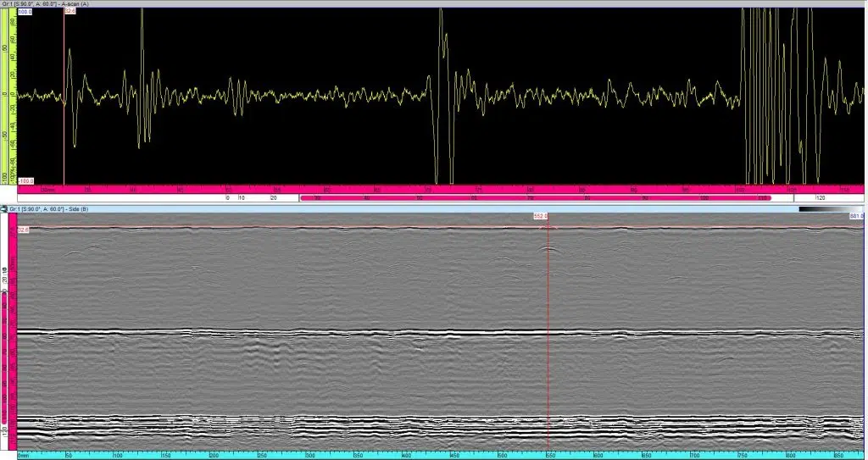Click the 0mm origin on scan axis
Screen dimensions: 868x460
click(24, 456)
